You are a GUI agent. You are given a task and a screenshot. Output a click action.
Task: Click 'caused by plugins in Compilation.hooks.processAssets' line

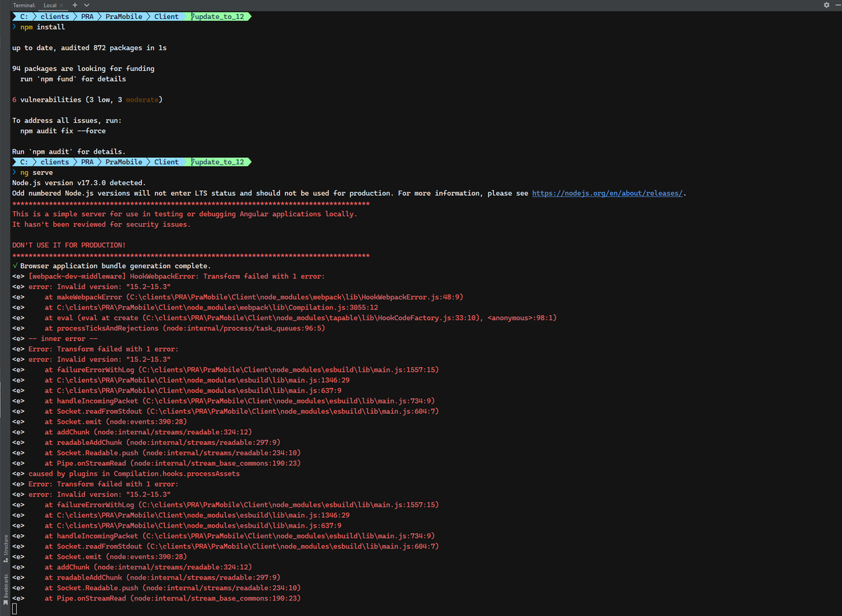point(134,474)
